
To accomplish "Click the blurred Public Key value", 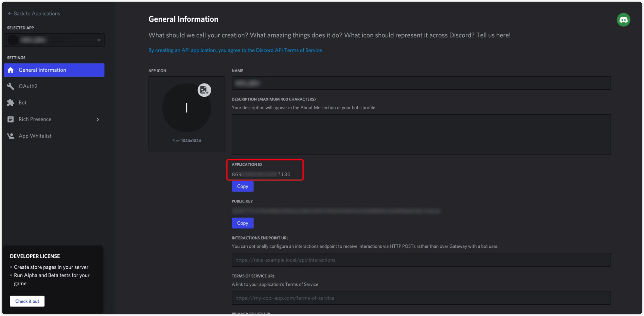I will [x=336, y=211].
